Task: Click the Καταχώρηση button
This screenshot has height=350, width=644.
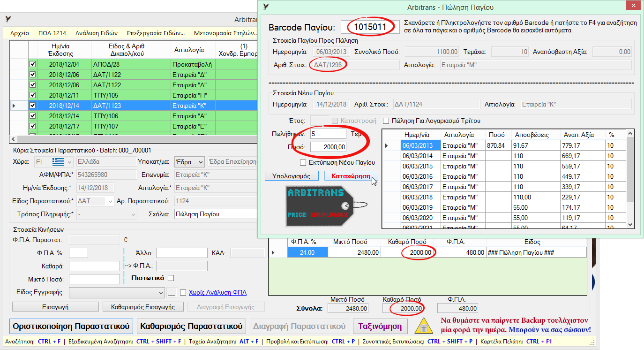Action: 351,176
